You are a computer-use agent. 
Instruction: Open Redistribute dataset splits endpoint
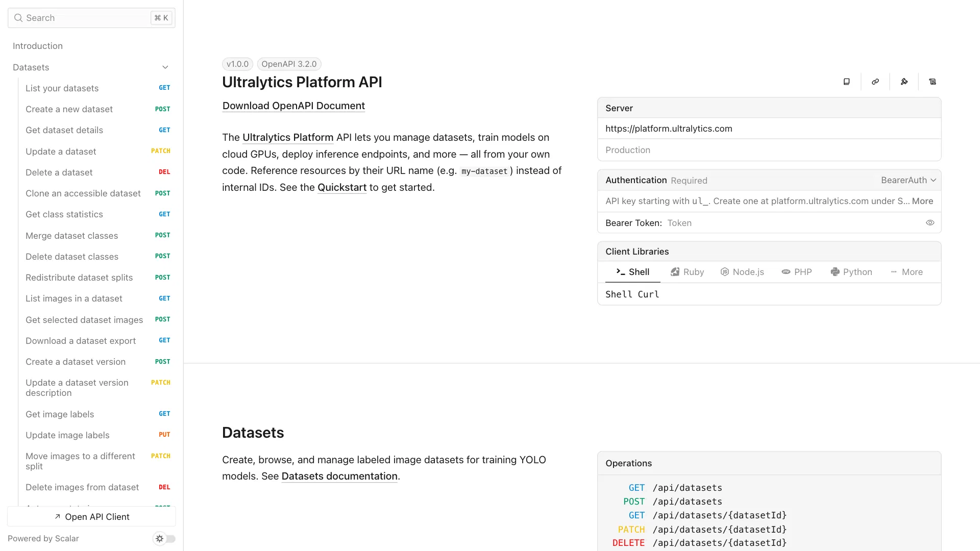98,278
